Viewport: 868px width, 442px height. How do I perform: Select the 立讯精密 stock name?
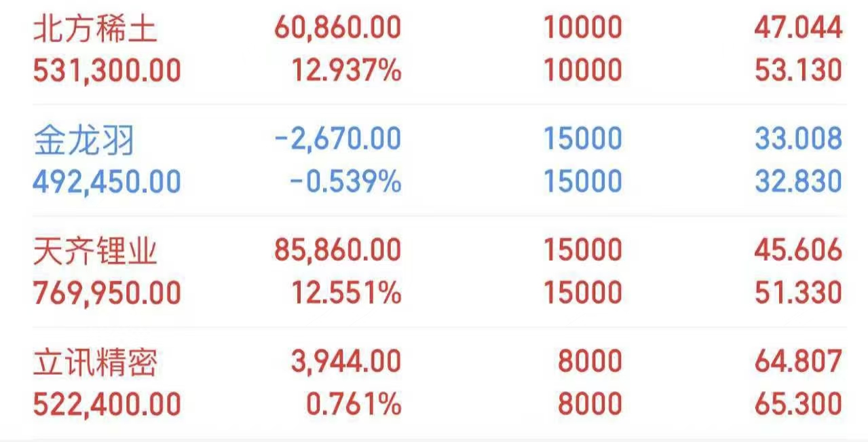click(95, 363)
